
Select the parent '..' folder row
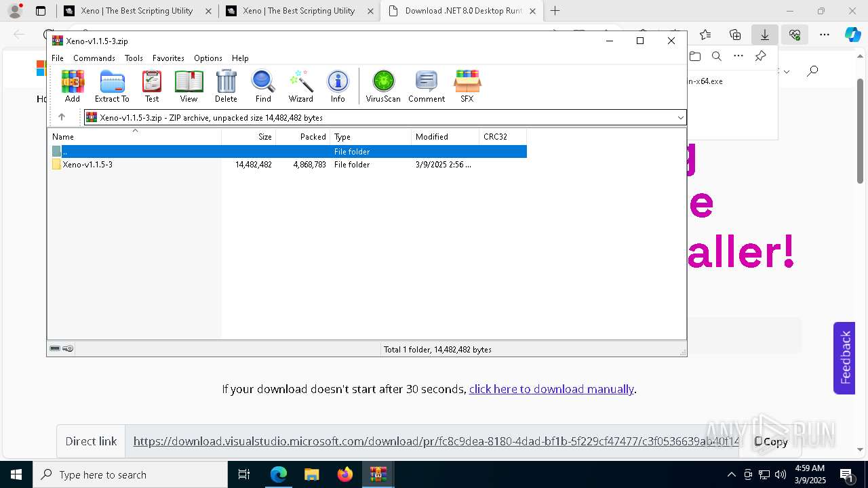[288, 152]
